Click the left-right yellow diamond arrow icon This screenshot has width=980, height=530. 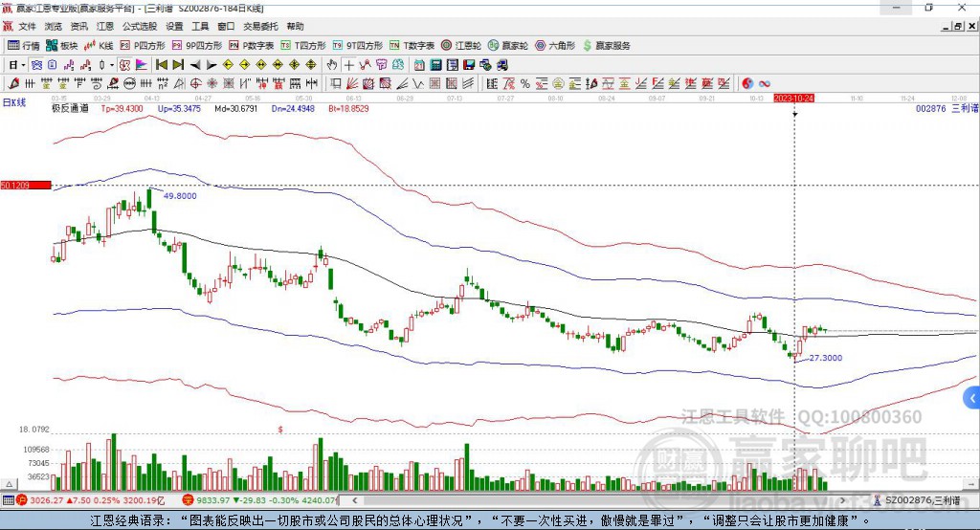pos(261,65)
